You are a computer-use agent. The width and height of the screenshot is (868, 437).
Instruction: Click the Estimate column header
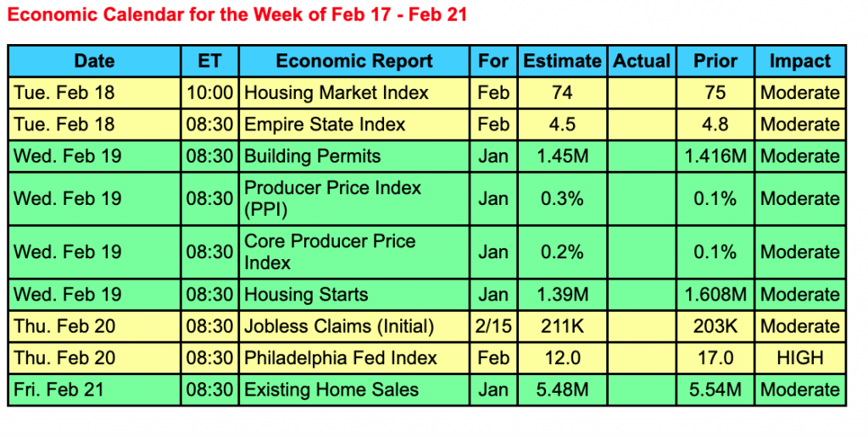[x=562, y=61]
